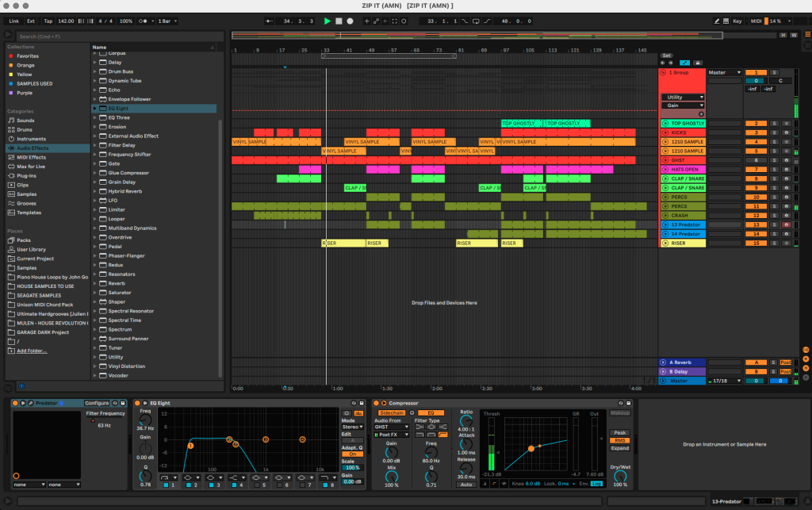The width and height of the screenshot is (812, 510).
Task: Toggle track activator 7 for HATS OPEN
Action: click(756, 170)
